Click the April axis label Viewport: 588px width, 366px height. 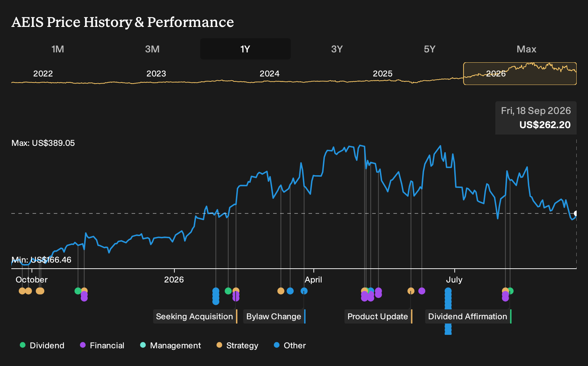click(x=313, y=280)
